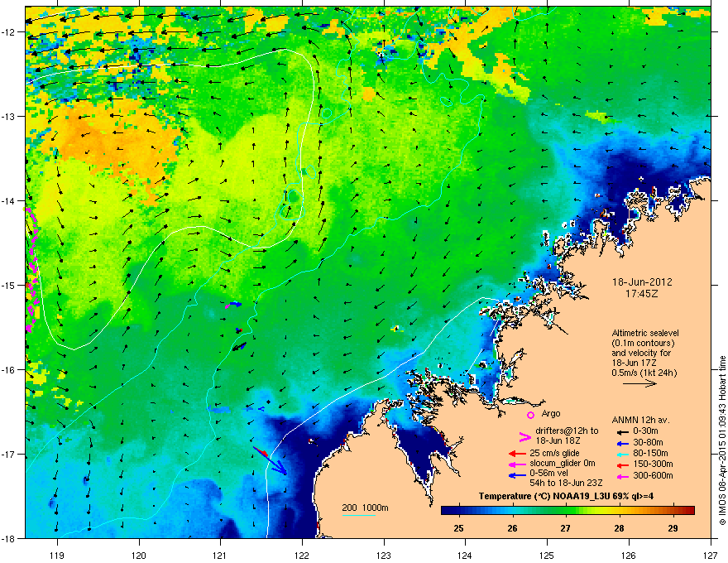The width and height of the screenshot is (728, 563).
Task: Click the magenta 300-600m ANMN arrow
Action: click(x=622, y=477)
